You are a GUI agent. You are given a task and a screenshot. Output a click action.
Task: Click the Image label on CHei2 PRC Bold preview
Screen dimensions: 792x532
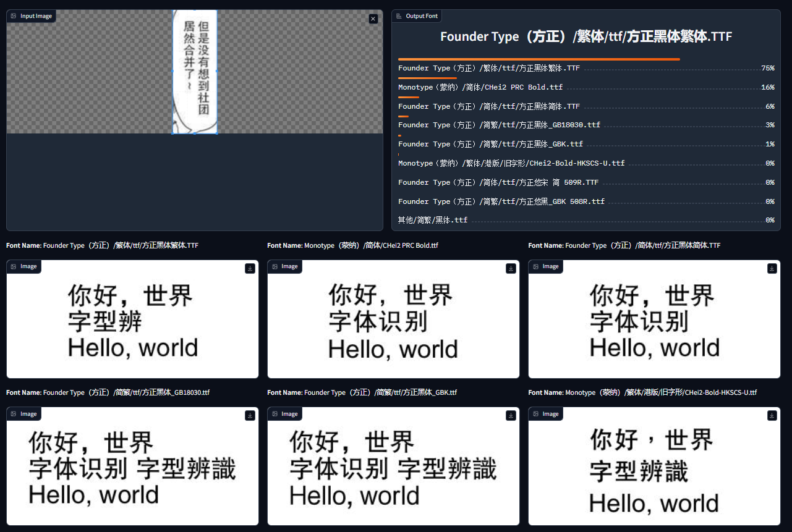point(284,266)
